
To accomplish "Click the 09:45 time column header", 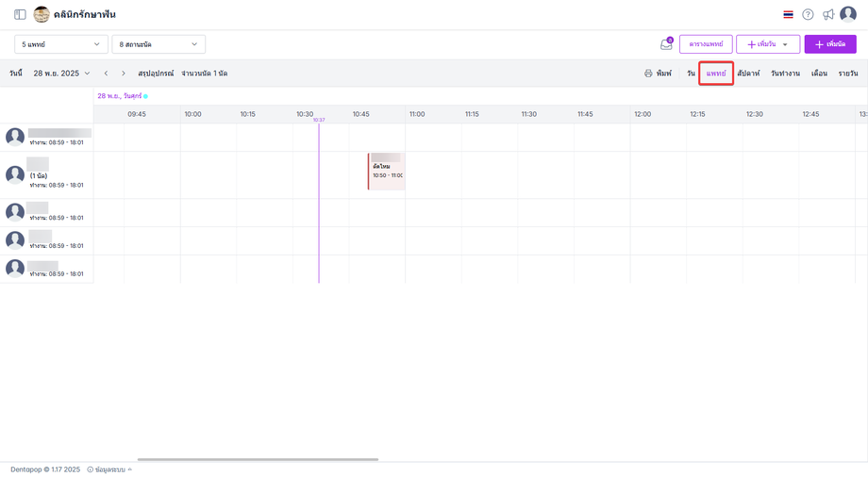I will point(137,114).
